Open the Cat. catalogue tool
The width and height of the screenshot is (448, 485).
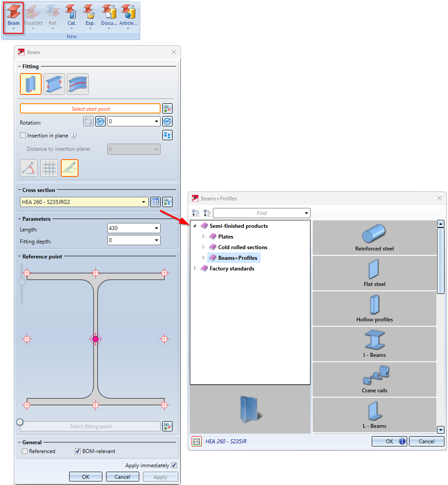71,18
